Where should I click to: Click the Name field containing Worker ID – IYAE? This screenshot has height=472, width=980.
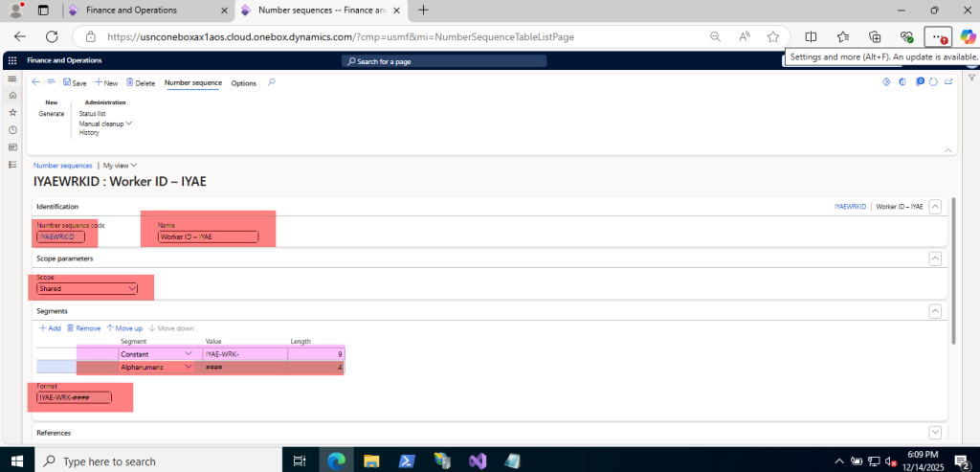coord(209,236)
